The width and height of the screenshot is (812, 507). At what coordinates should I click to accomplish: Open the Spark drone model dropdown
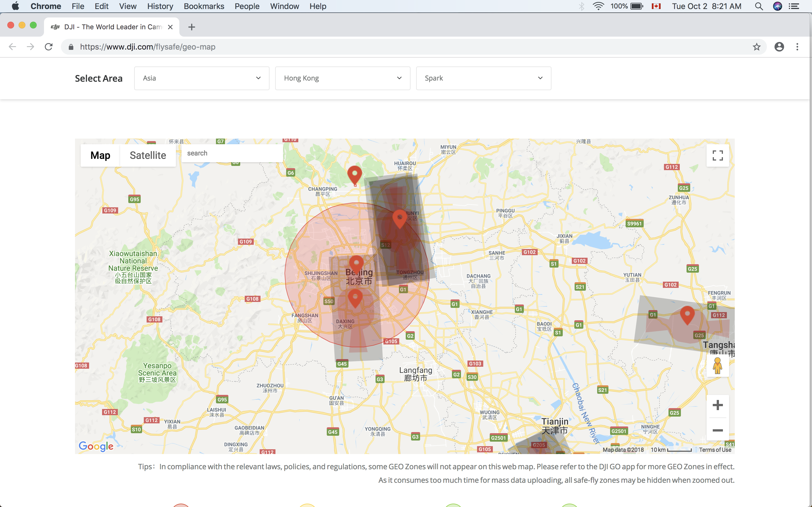484,78
